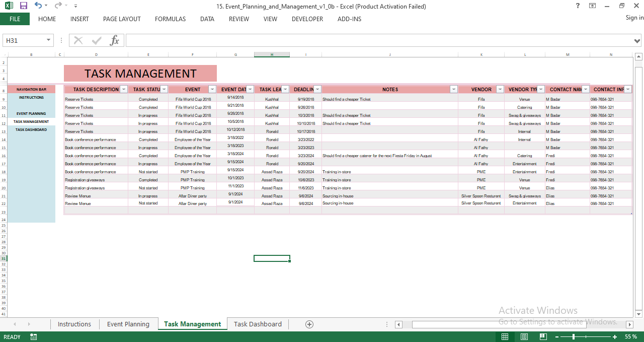Click the Sign in link
The image size is (644, 342).
[x=634, y=18]
